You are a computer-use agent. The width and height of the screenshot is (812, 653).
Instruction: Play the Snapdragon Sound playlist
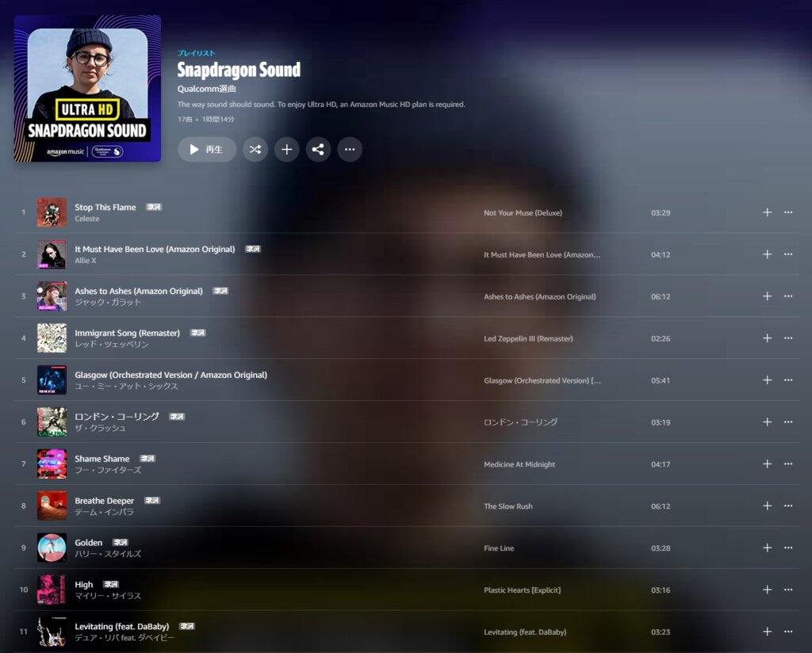[207, 150]
